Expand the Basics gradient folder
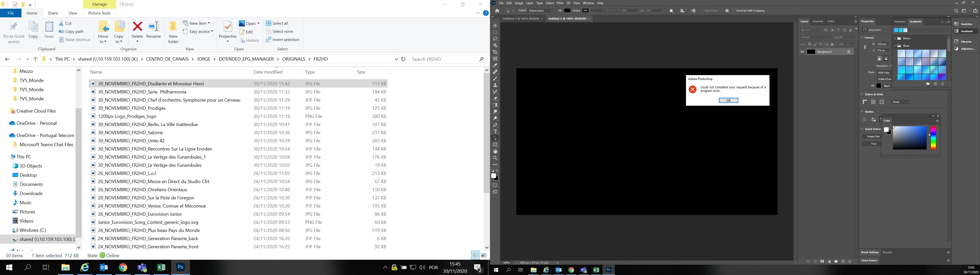The width and height of the screenshot is (980, 275). tap(895, 38)
